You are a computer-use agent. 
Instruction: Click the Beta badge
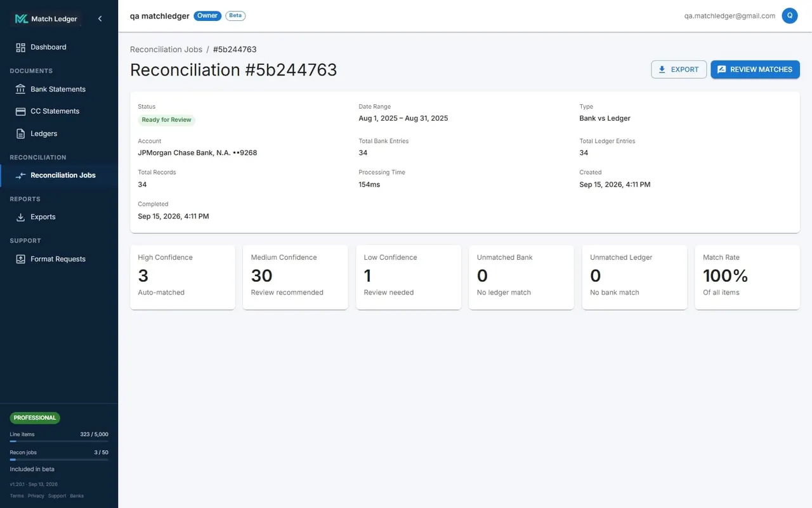[235, 16]
